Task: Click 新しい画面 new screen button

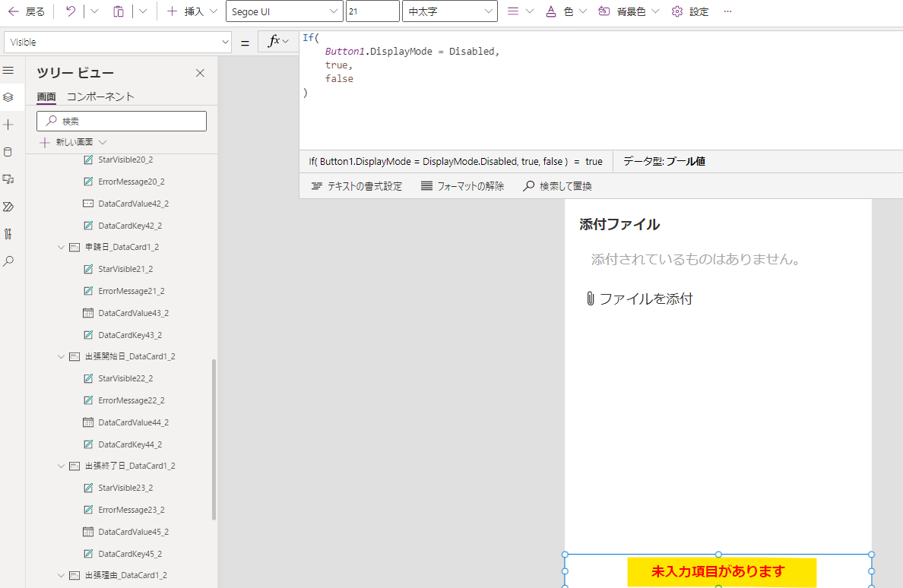Action: 67,142
